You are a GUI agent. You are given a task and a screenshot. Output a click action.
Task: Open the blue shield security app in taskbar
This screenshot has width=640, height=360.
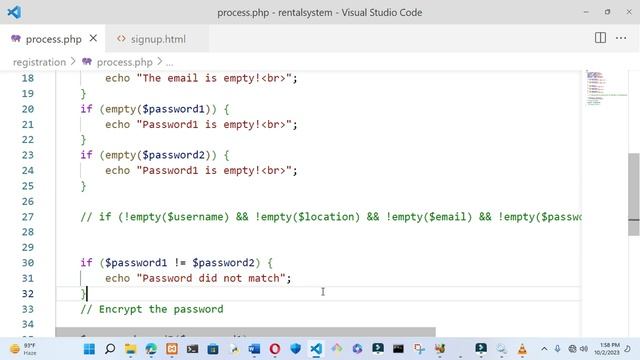point(296,349)
